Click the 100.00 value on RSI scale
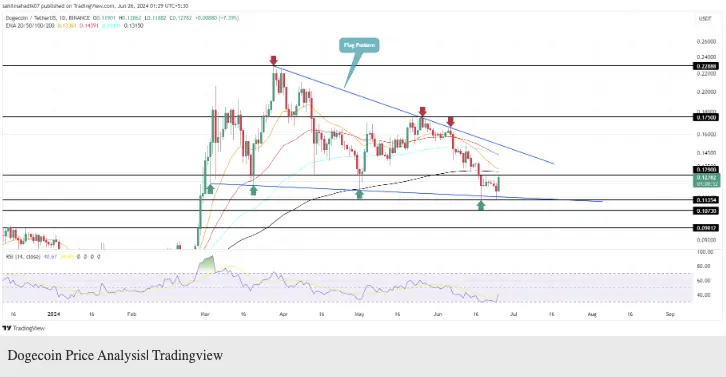Screen dimensions: 726x378 pyautogui.click(x=705, y=252)
